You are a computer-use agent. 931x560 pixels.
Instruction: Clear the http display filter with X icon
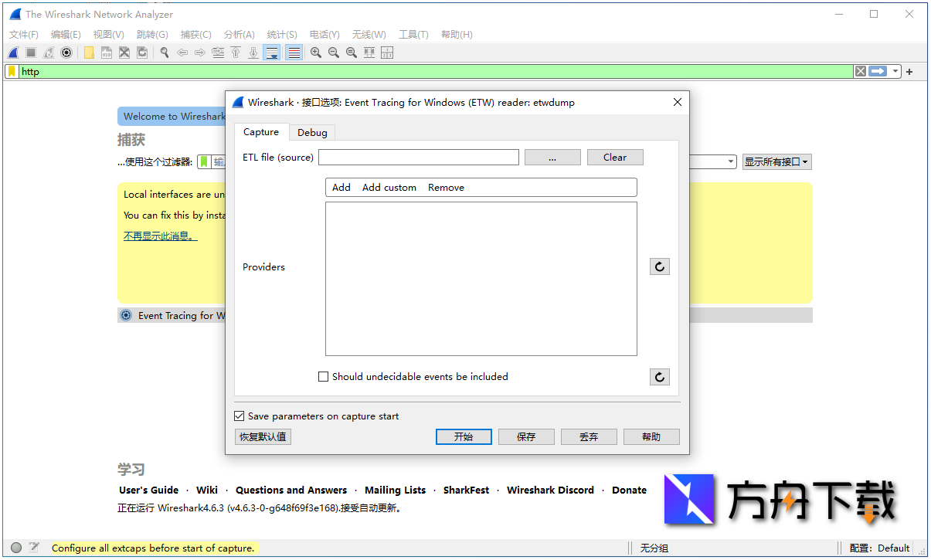click(860, 71)
